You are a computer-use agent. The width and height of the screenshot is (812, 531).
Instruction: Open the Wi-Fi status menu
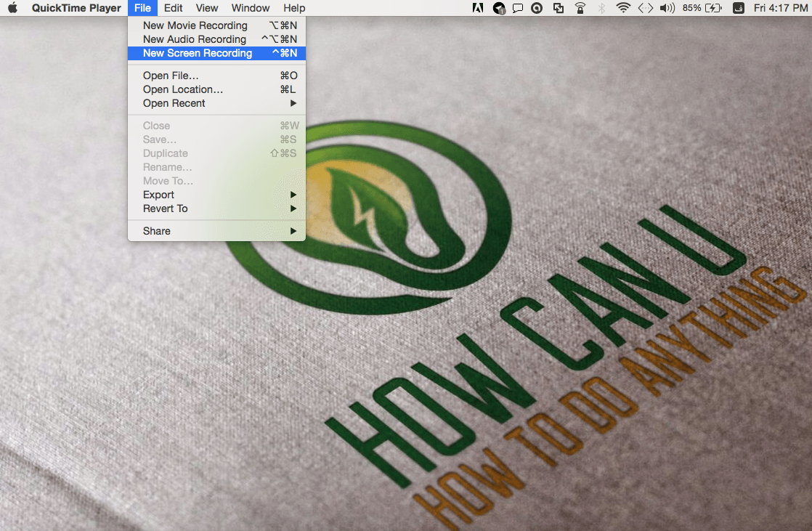[623, 8]
